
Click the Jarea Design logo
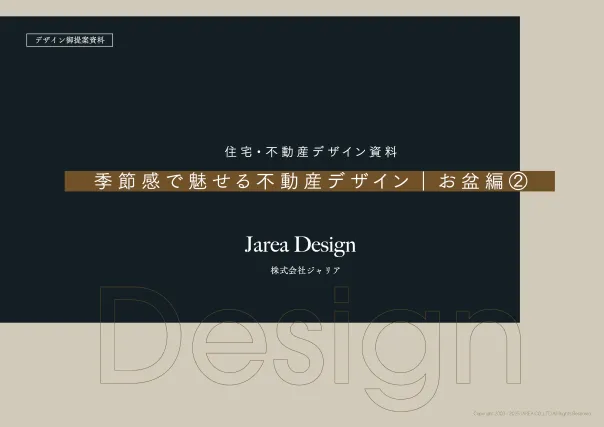coord(300,245)
